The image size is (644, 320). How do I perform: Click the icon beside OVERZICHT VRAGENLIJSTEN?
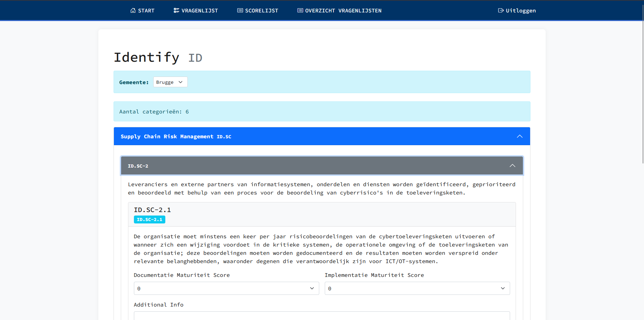coord(300,10)
